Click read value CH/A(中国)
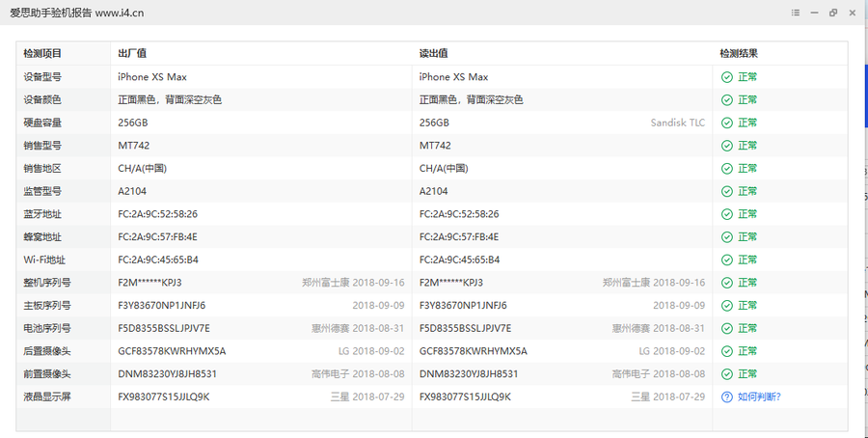 444,168
